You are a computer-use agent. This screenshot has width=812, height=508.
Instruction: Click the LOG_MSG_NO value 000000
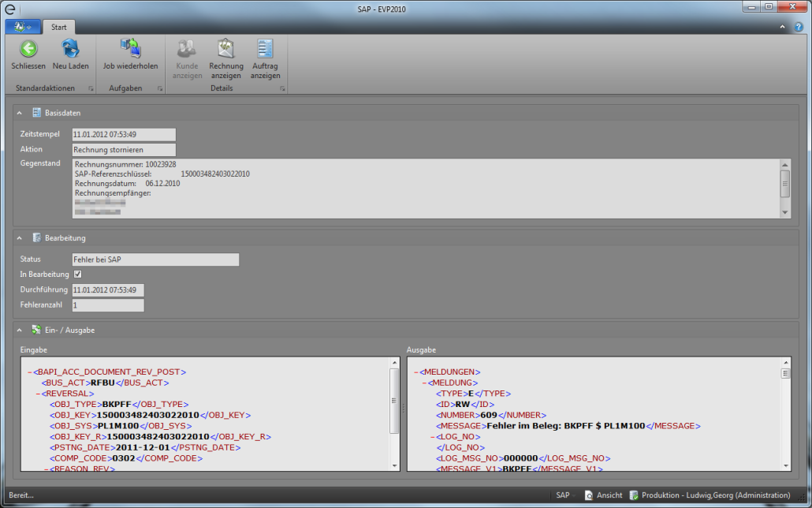click(x=521, y=458)
